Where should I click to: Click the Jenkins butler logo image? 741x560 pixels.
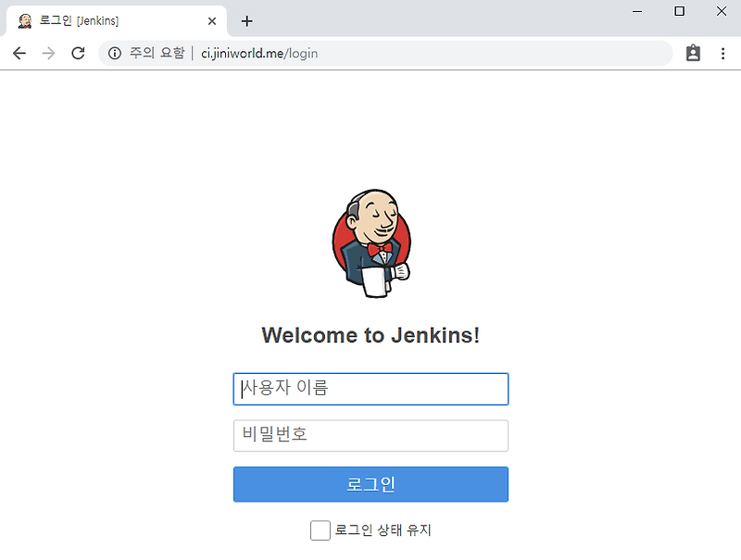[371, 243]
